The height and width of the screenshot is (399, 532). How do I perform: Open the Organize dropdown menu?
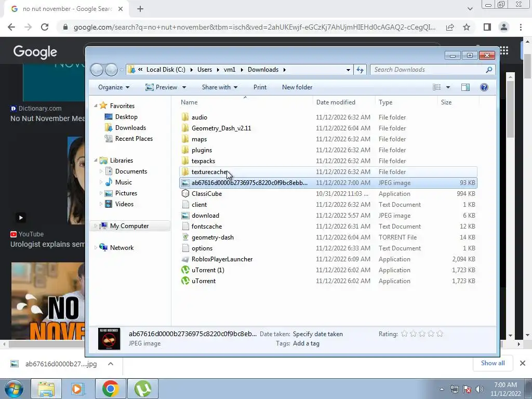114,87
